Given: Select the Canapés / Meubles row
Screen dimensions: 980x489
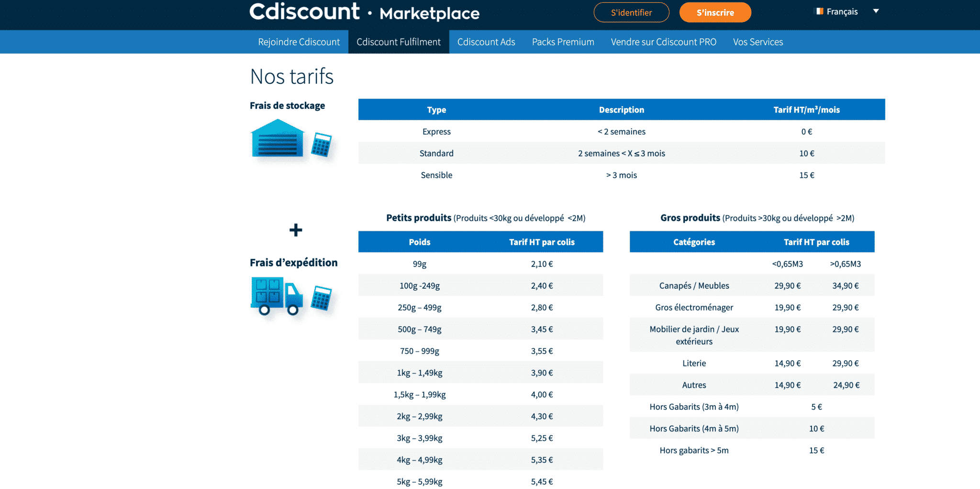Looking at the screenshot, I should coord(694,286).
